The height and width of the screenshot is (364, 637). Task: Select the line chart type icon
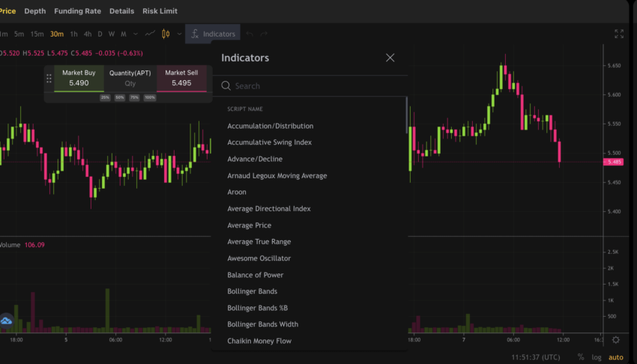[x=150, y=34]
